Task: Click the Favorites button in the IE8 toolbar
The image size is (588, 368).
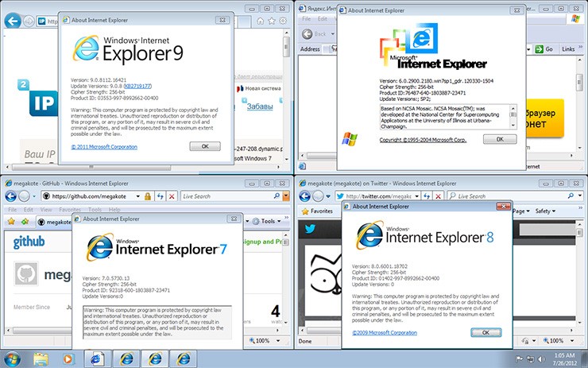Action: pyautogui.click(x=317, y=211)
